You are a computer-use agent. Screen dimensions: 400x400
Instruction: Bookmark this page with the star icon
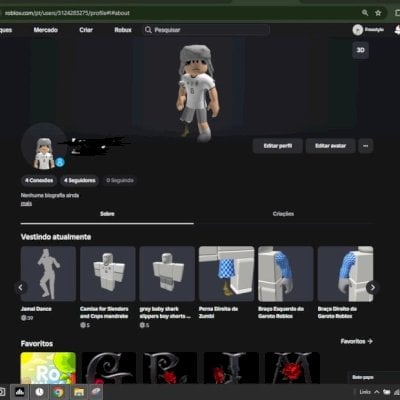[378, 13]
